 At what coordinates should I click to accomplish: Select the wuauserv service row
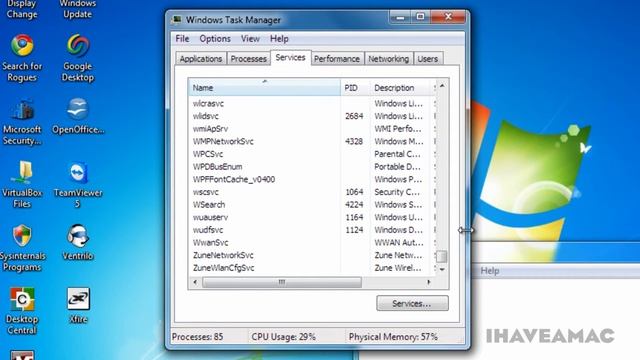click(x=312, y=217)
